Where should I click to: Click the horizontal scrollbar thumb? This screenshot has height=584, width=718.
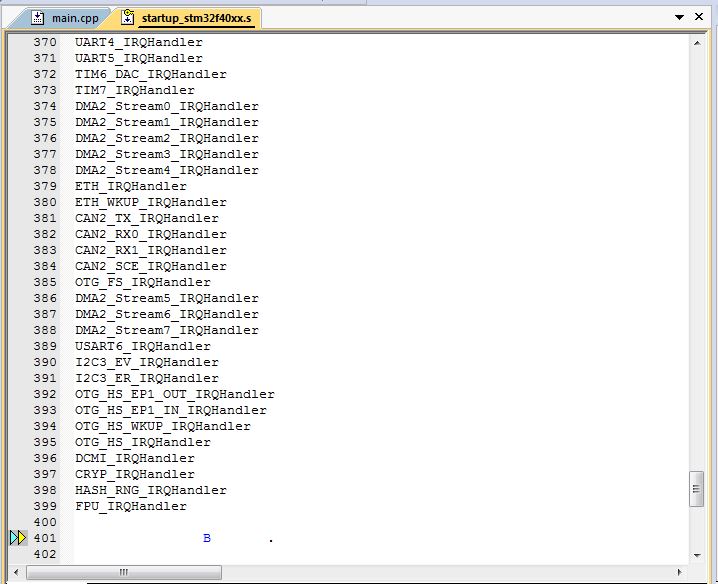point(124,572)
